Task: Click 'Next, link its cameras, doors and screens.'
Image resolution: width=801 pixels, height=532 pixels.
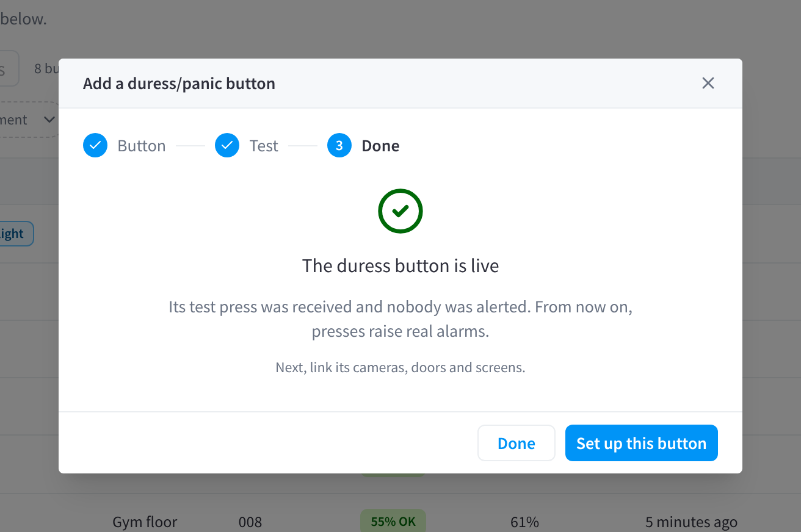Action: 400,367
